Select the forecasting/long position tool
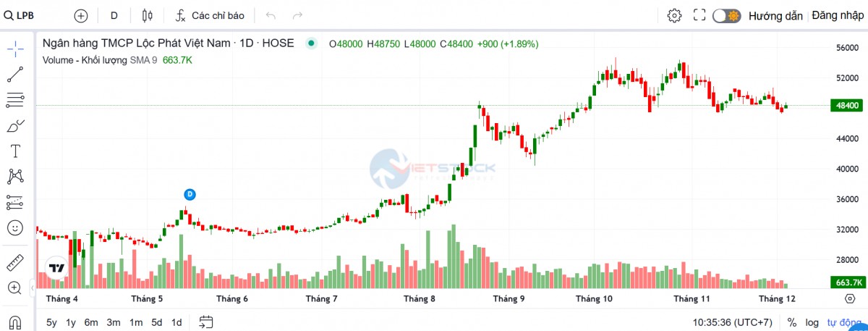This screenshot has width=868, height=331. point(15,202)
